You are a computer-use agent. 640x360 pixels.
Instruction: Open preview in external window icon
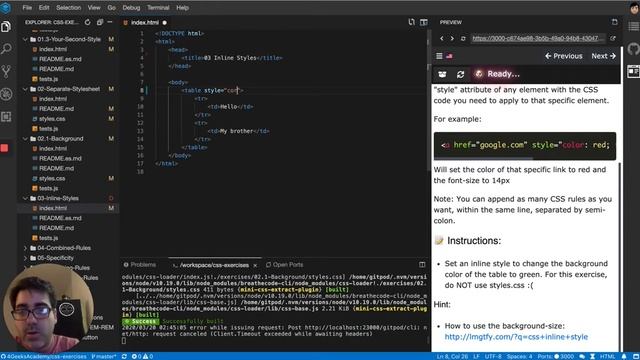coord(613,38)
